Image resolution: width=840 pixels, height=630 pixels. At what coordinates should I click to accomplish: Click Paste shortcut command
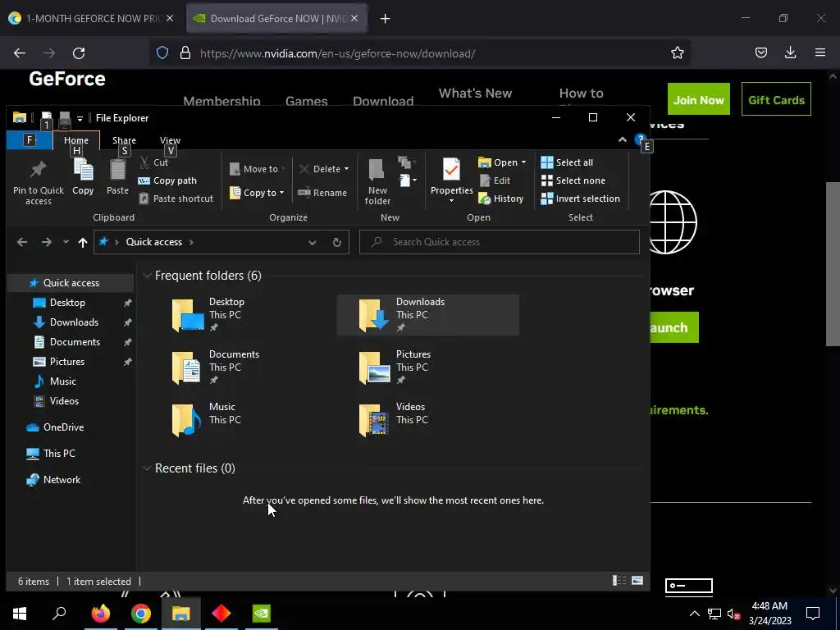pos(176,199)
